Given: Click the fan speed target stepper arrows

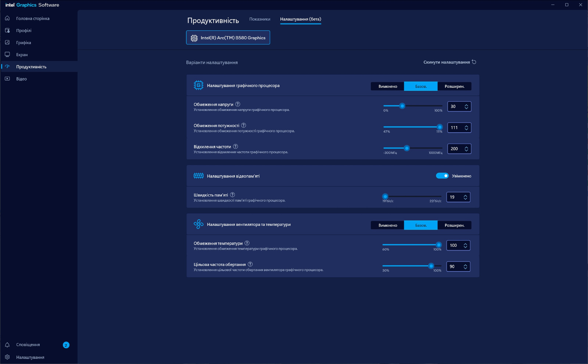Looking at the screenshot, I should tap(465, 267).
